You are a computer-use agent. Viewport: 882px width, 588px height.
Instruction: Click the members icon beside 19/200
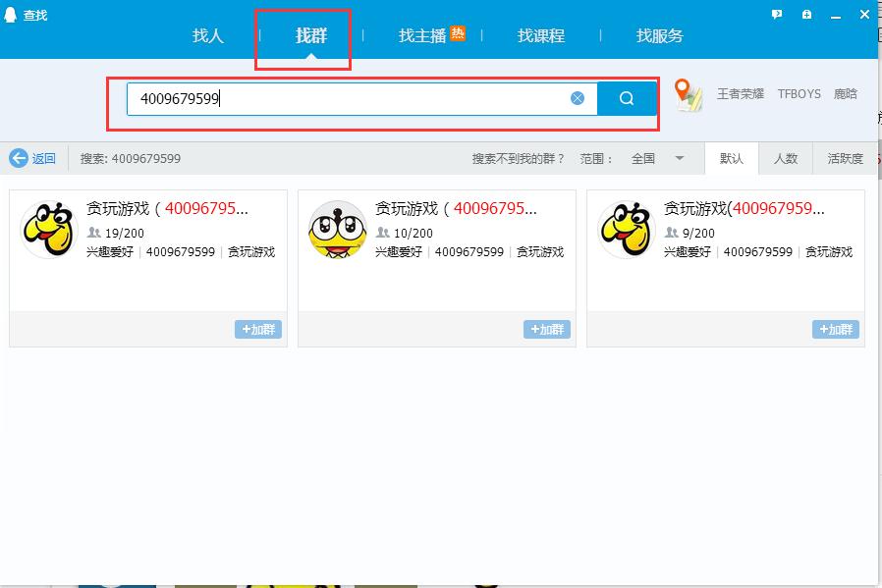pyautogui.click(x=94, y=233)
